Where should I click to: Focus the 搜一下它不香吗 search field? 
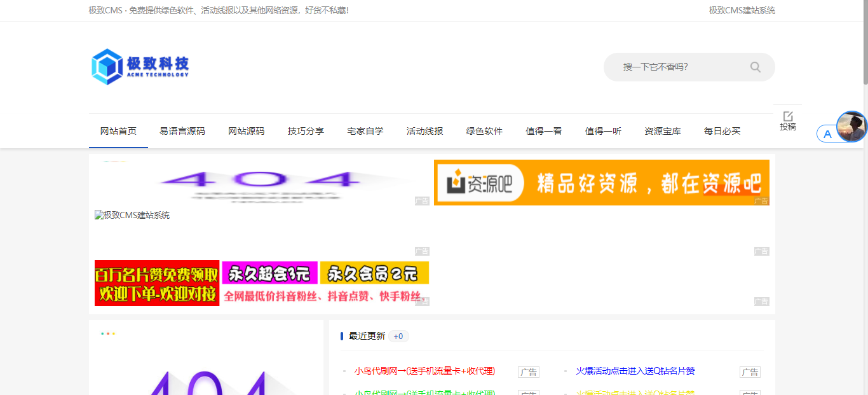(x=674, y=67)
